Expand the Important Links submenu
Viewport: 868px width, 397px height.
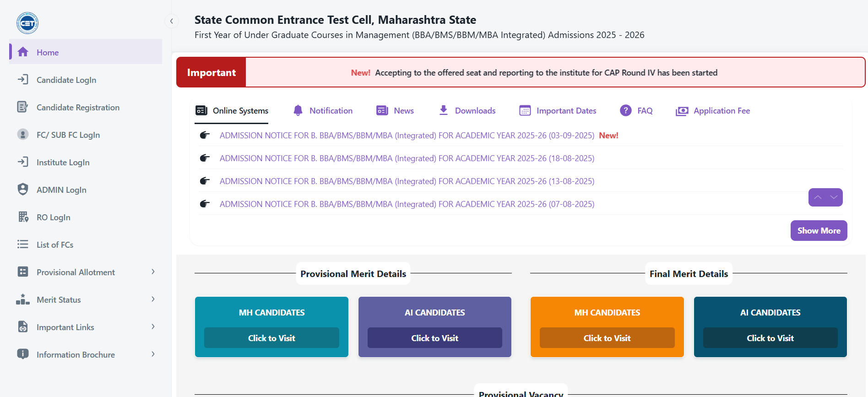[153, 327]
